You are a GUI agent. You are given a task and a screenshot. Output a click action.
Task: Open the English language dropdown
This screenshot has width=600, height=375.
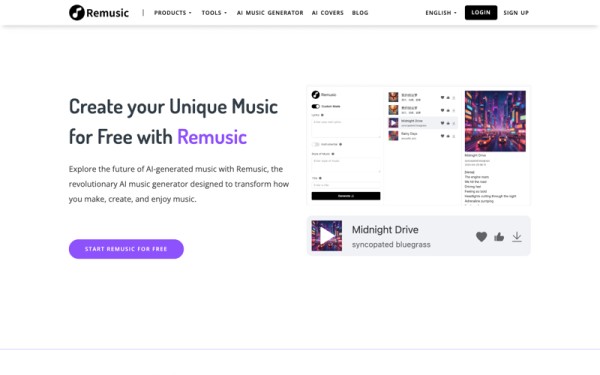click(441, 13)
